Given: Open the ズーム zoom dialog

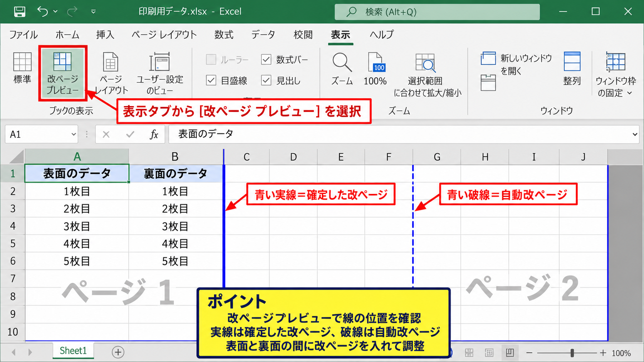Looking at the screenshot, I should click(x=342, y=68).
